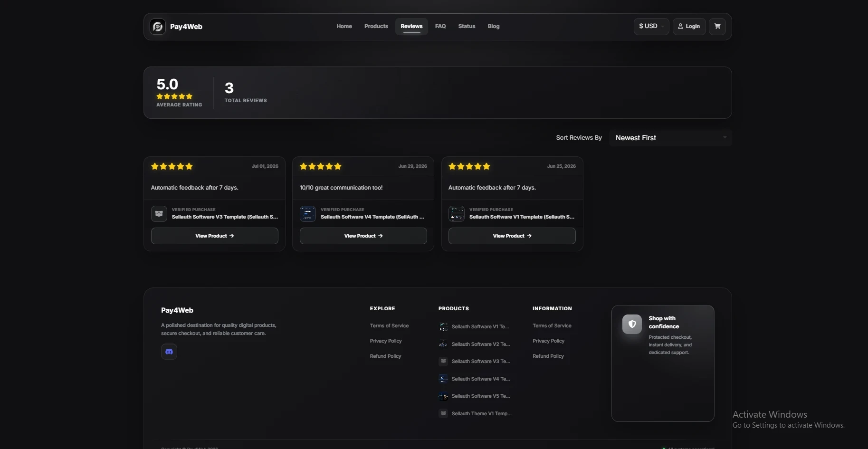The height and width of the screenshot is (449, 868).
Task: Click the Sellauth Software V1 review product thumbnail
Action: pos(457,214)
